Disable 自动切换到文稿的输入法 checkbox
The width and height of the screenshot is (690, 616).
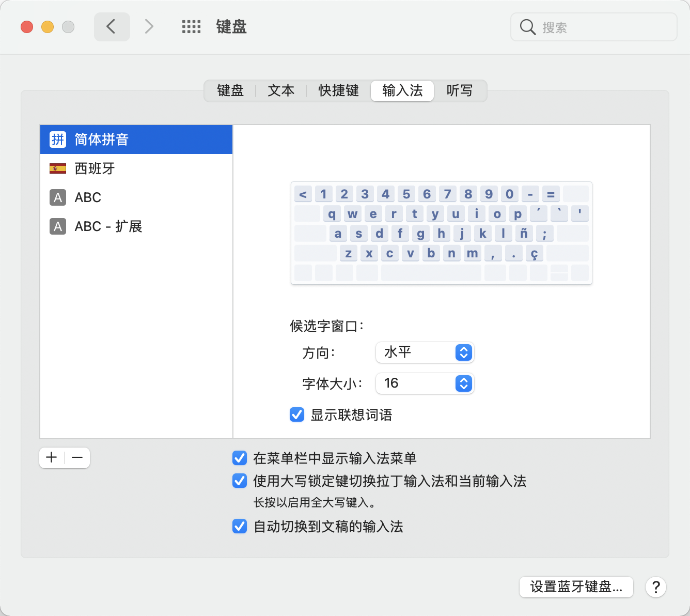coord(240,527)
